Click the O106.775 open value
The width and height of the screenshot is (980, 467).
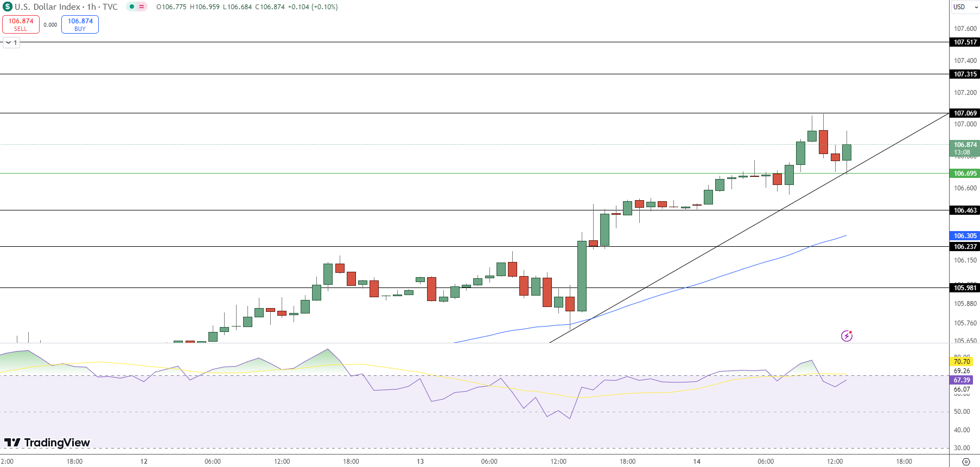171,7
